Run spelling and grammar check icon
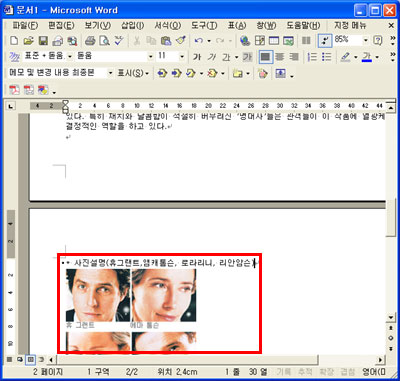400x381 pixels. pos(119,41)
